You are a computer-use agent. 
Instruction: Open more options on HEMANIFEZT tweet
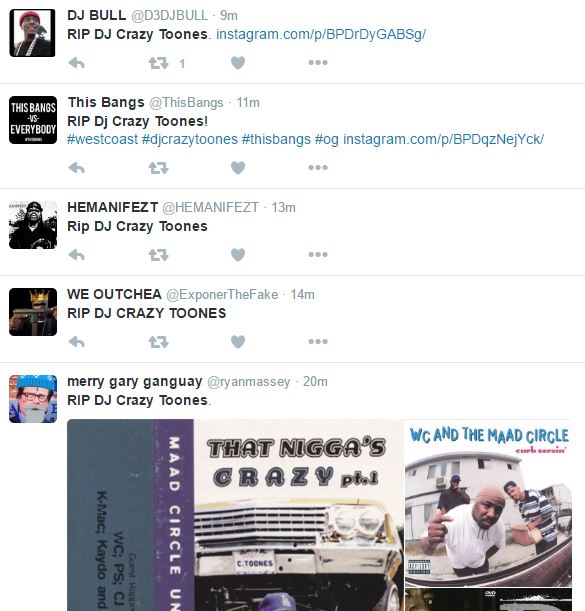coord(318,254)
